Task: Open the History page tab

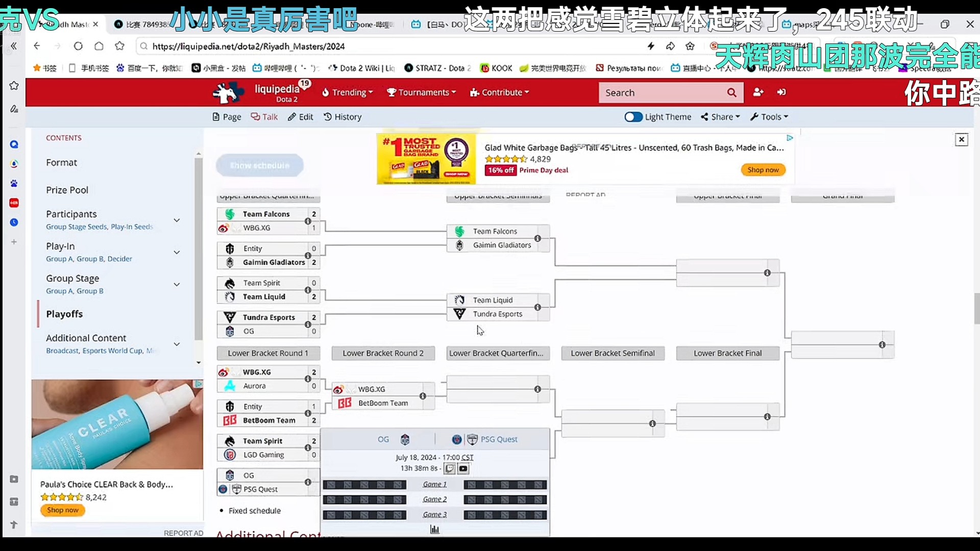Action: coord(342,117)
